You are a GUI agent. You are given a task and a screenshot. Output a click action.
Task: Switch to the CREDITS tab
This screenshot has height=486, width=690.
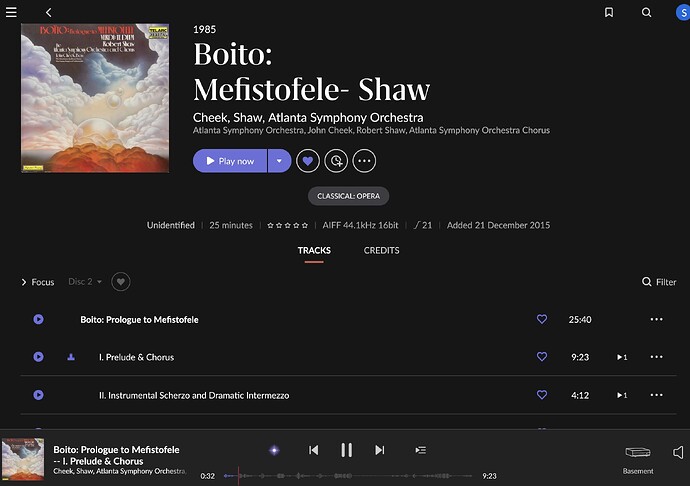point(382,250)
